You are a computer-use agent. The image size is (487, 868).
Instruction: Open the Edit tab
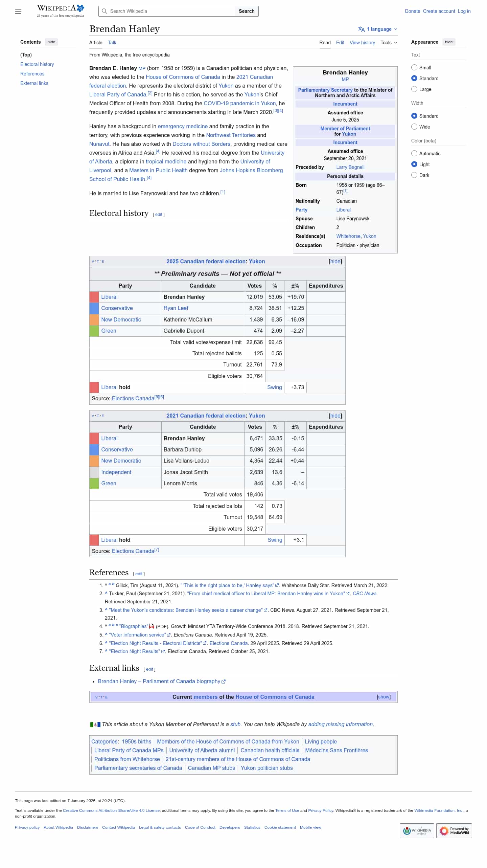[x=340, y=43]
